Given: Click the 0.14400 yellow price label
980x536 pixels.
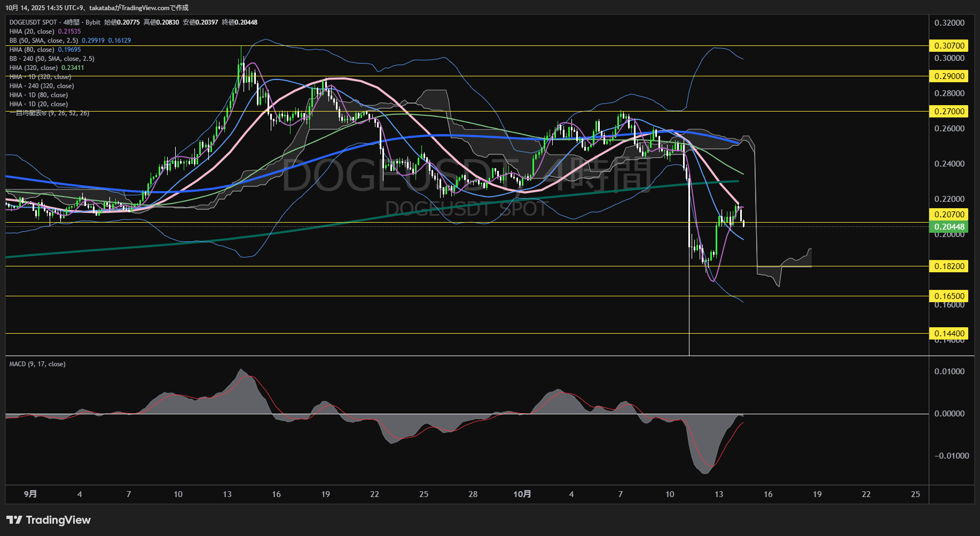Looking at the screenshot, I should [949, 334].
